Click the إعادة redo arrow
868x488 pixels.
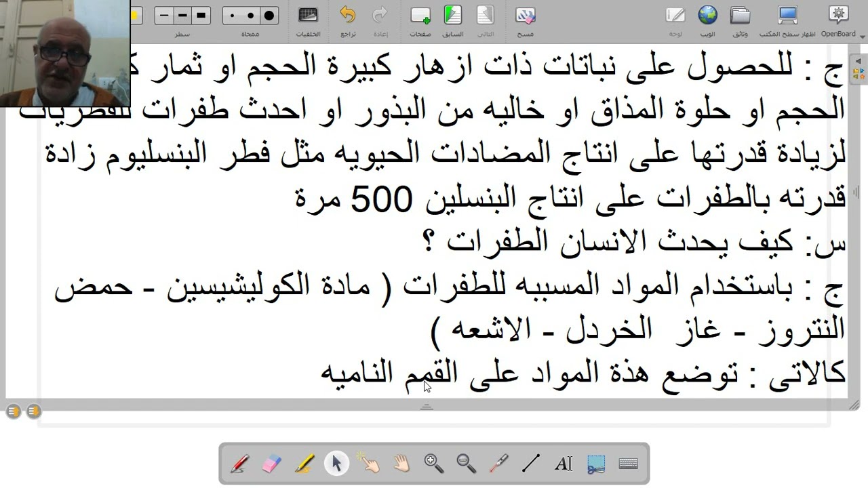tap(380, 20)
